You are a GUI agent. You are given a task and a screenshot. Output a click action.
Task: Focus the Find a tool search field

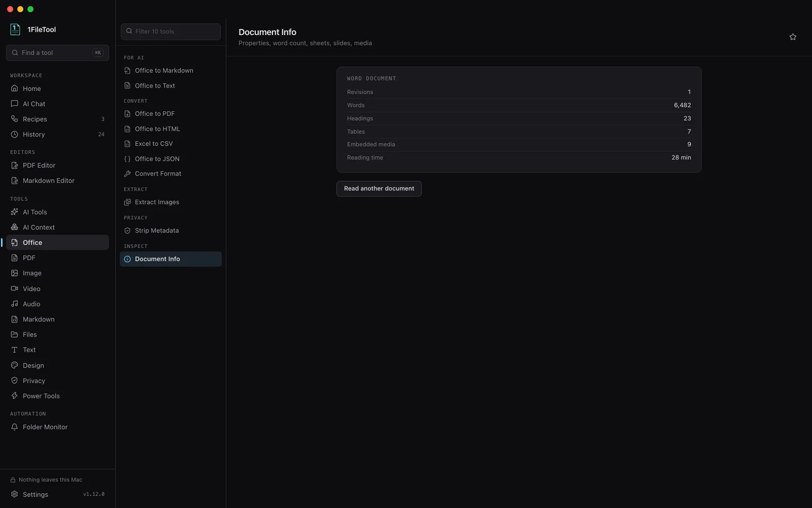point(57,52)
